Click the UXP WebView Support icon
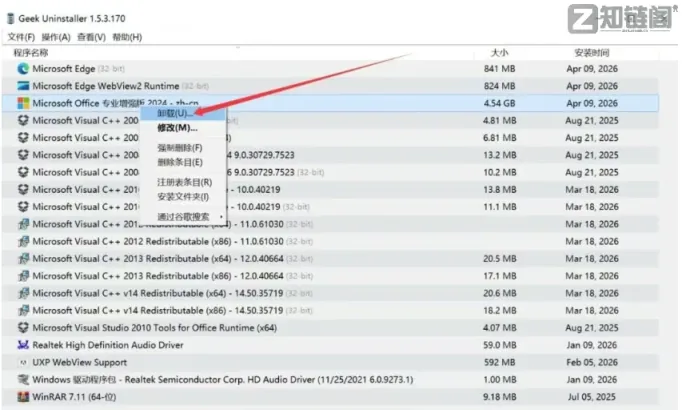 [x=23, y=362]
